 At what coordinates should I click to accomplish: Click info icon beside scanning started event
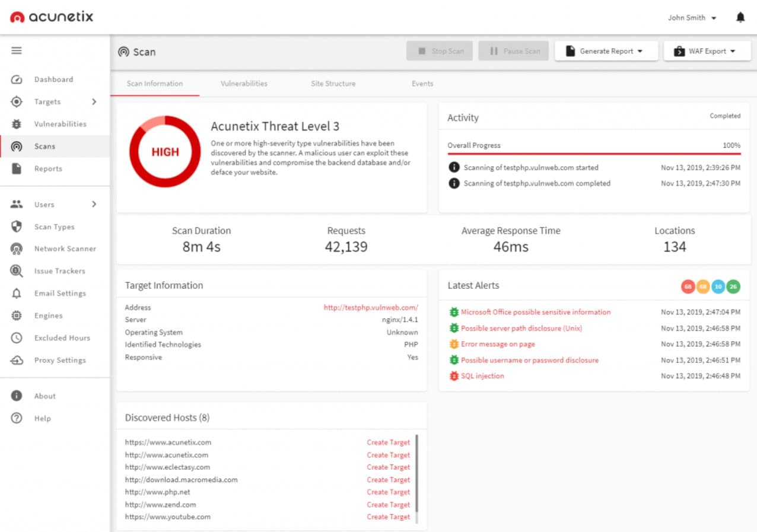point(454,167)
